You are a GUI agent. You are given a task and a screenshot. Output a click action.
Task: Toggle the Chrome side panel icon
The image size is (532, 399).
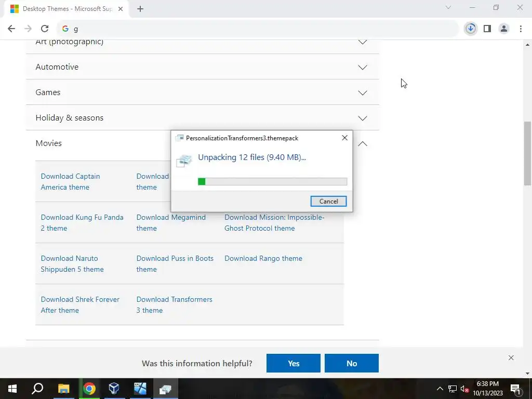[x=487, y=29]
